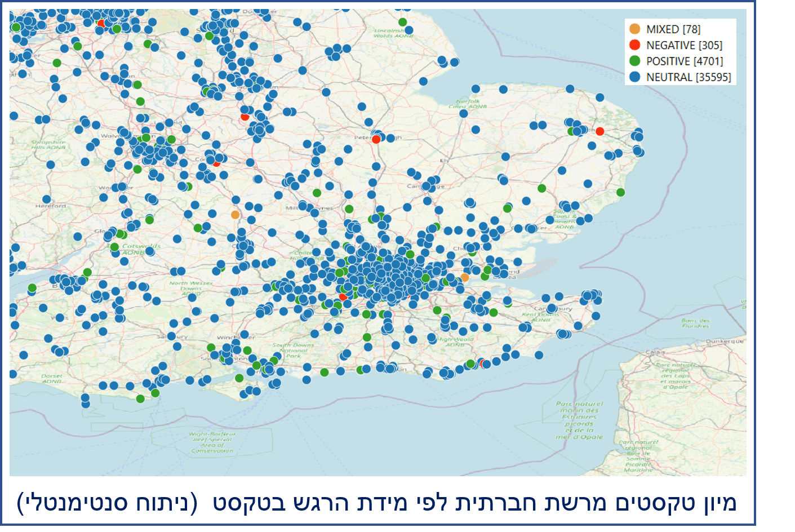Toggle the NEUTRAL [35595] legend entry
Viewport: 795px width, 532px height.
coord(680,77)
